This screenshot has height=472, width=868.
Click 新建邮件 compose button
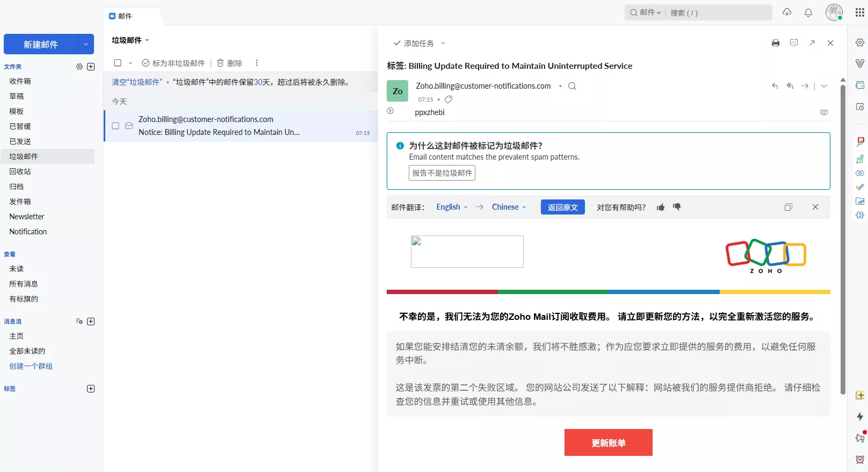click(x=41, y=44)
